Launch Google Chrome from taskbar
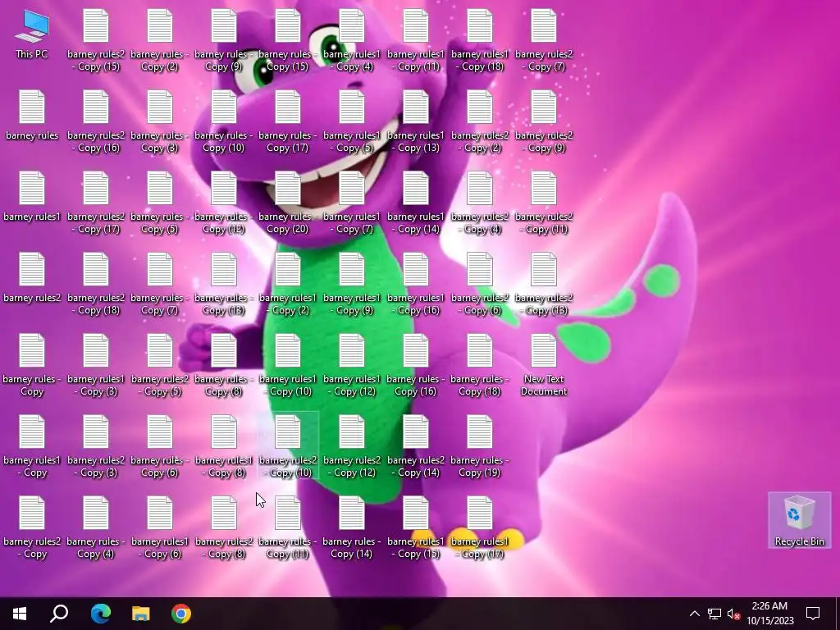Viewport: 840px width, 630px height. click(x=181, y=614)
